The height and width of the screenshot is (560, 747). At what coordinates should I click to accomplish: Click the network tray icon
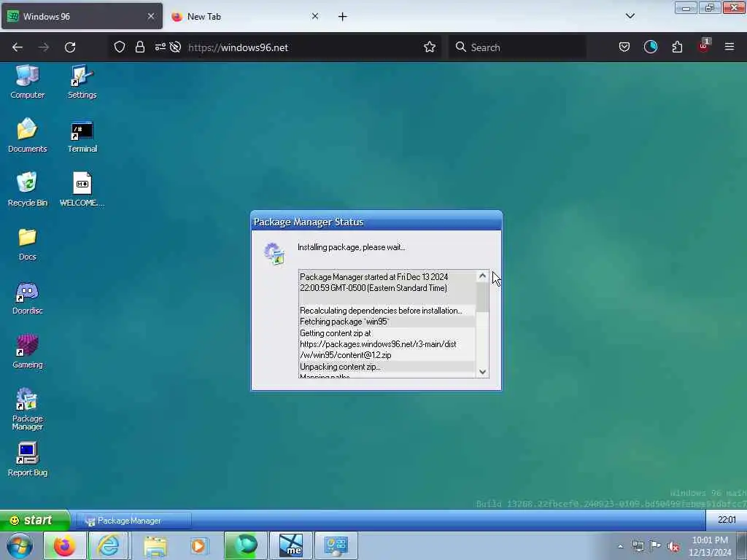coord(638,546)
